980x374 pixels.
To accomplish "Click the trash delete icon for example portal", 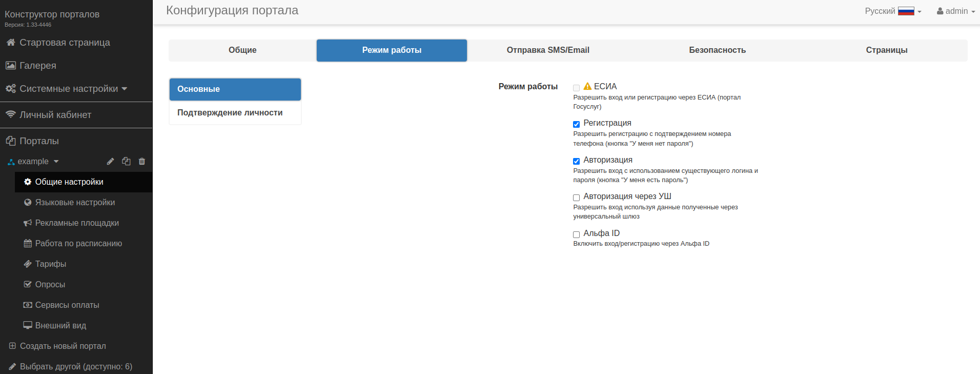I will (x=142, y=162).
